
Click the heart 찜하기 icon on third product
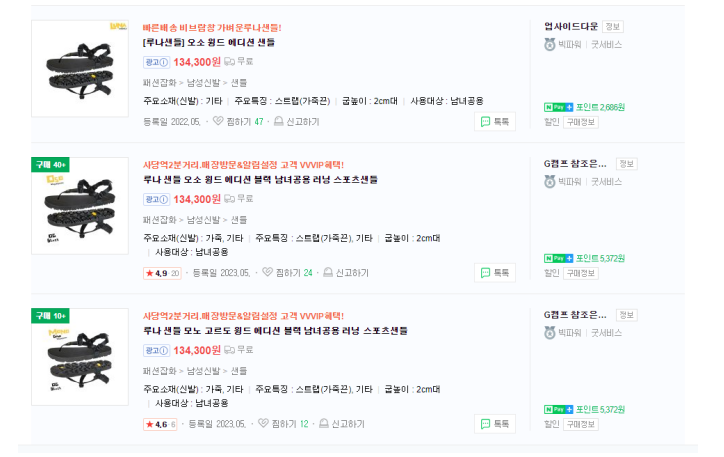263,423
